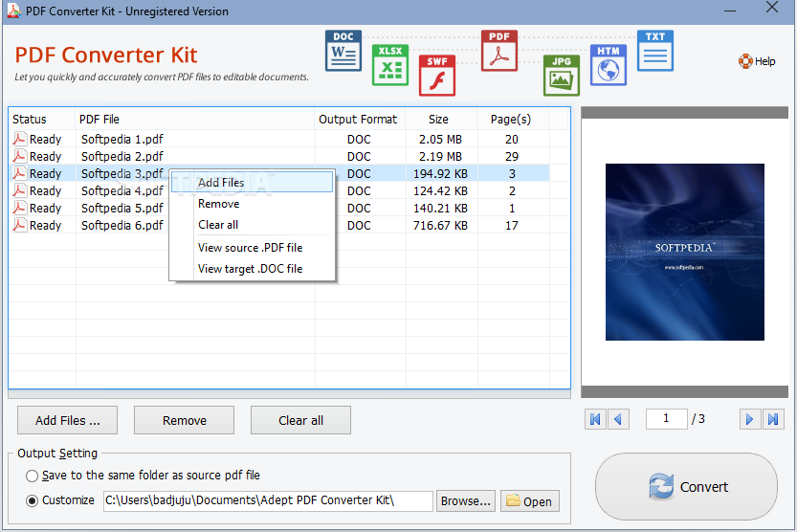Click PDF icon beside Softpedia 3.pdf
Image resolution: width=797 pixels, height=532 pixels.
tap(19, 173)
